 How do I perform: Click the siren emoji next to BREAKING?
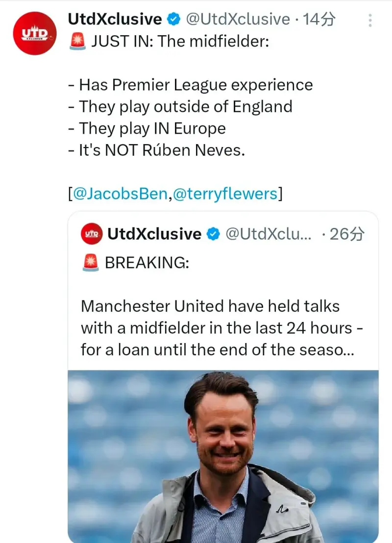pos(91,263)
